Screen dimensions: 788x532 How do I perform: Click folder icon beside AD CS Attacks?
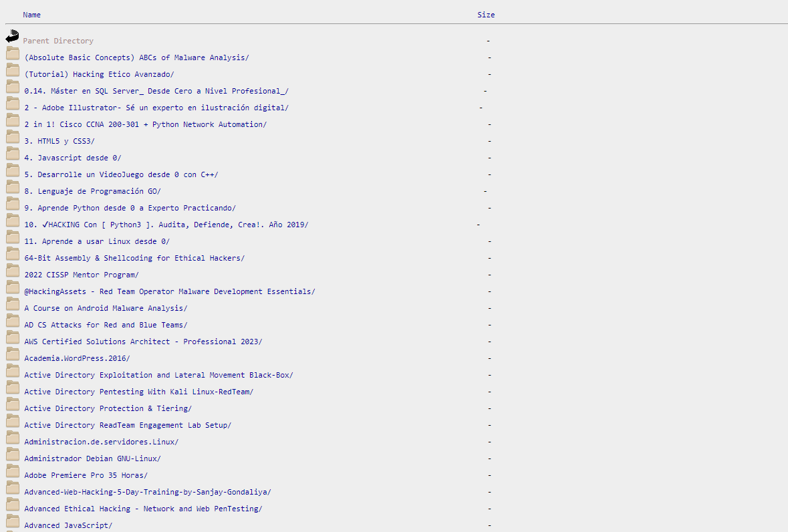coord(13,321)
